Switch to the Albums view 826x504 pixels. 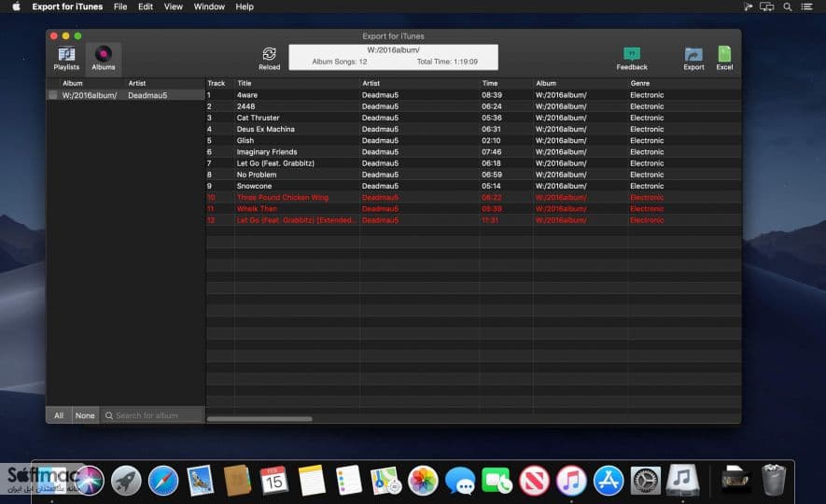[x=104, y=59]
